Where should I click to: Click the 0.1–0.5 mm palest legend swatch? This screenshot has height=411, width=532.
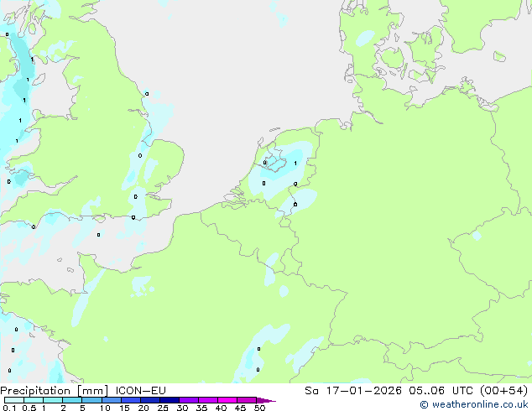14,400
